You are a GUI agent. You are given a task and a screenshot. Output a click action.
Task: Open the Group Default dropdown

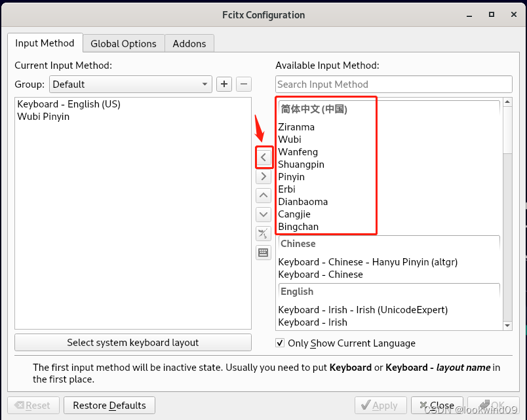point(130,84)
